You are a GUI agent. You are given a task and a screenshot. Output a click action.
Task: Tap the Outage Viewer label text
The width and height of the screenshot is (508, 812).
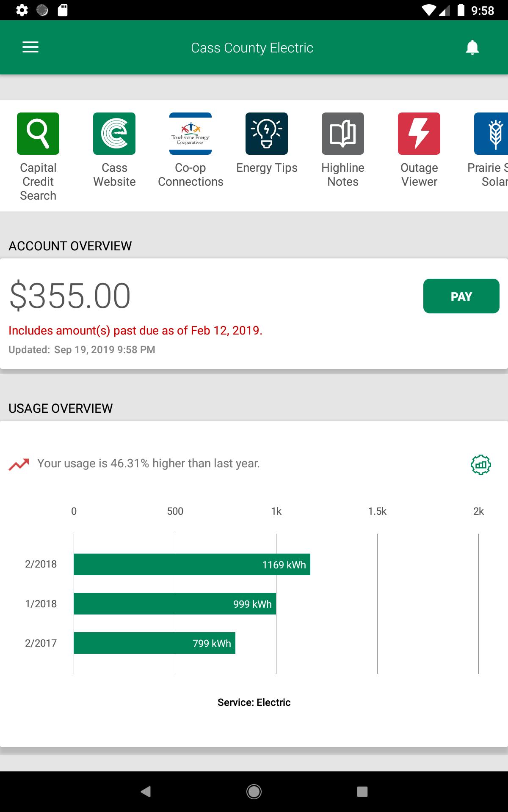coord(419,175)
